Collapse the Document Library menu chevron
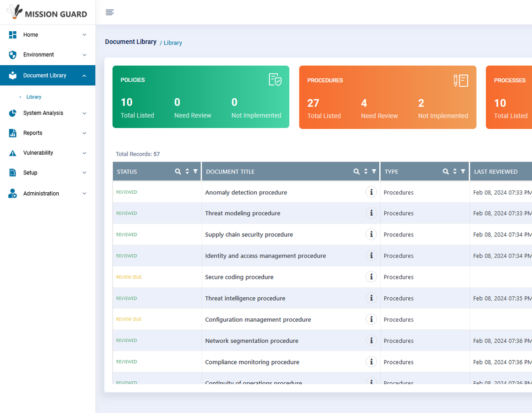532x413 pixels. coord(84,75)
